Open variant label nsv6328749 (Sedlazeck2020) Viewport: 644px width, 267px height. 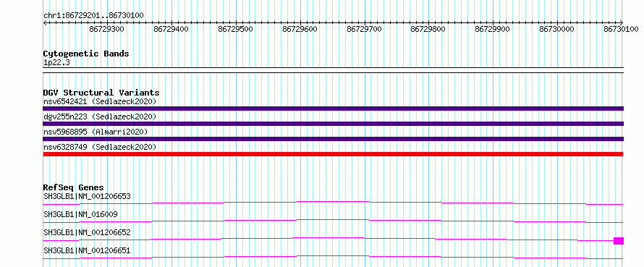click(x=100, y=147)
